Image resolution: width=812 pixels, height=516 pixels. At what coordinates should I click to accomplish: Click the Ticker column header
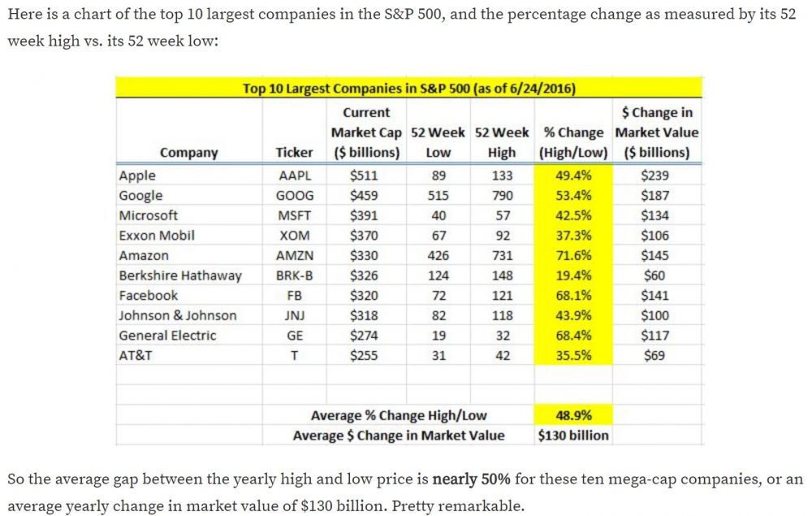click(x=294, y=152)
